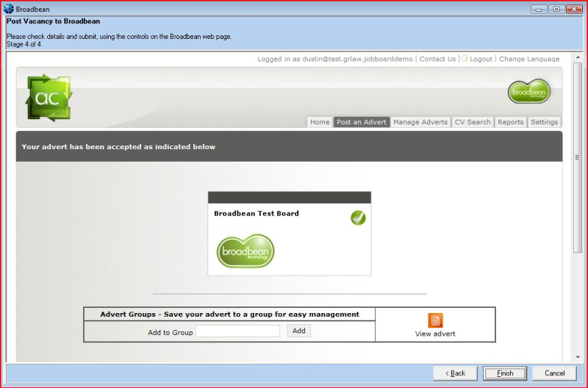The height and width of the screenshot is (388, 588).
Task: Click the green AC logo icon
Action: tap(49, 98)
